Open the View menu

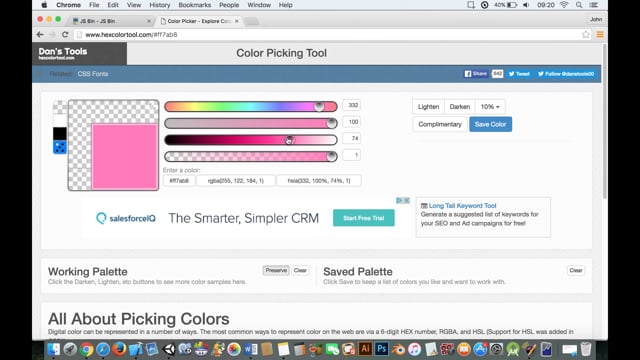tap(133, 5)
